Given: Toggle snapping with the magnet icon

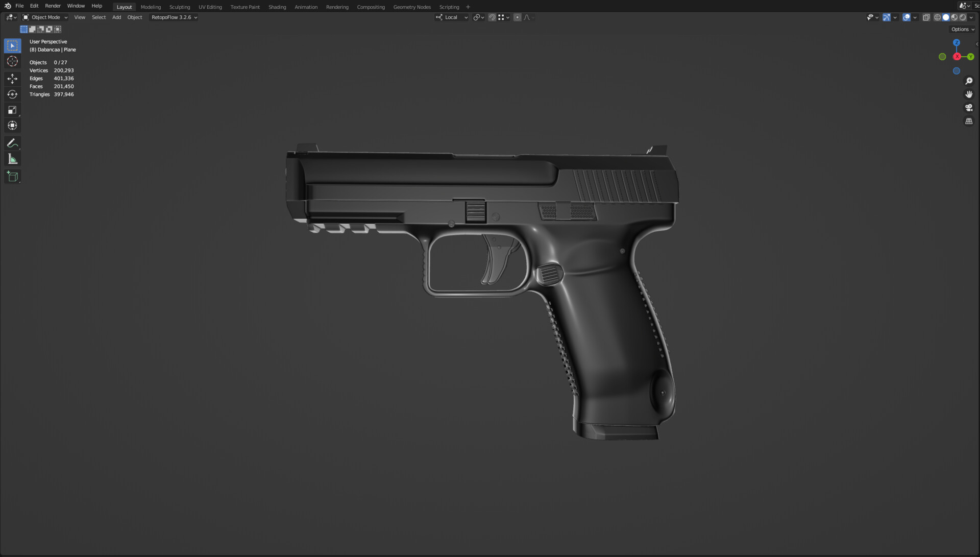Looking at the screenshot, I should (x=492, y=17).
